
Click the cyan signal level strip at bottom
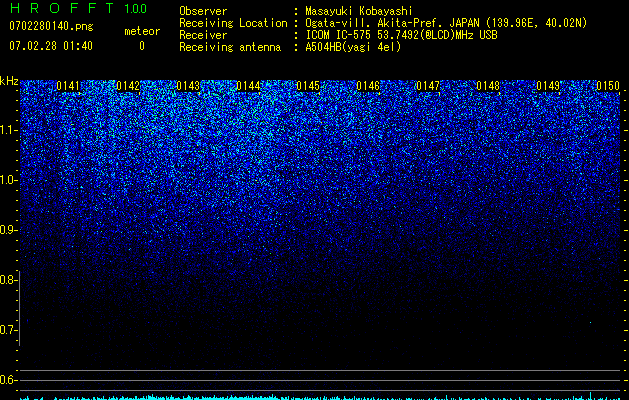click(320, 397)
